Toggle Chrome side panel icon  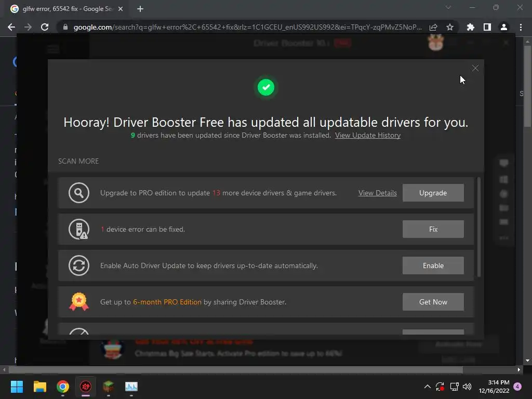click(487, 27)
